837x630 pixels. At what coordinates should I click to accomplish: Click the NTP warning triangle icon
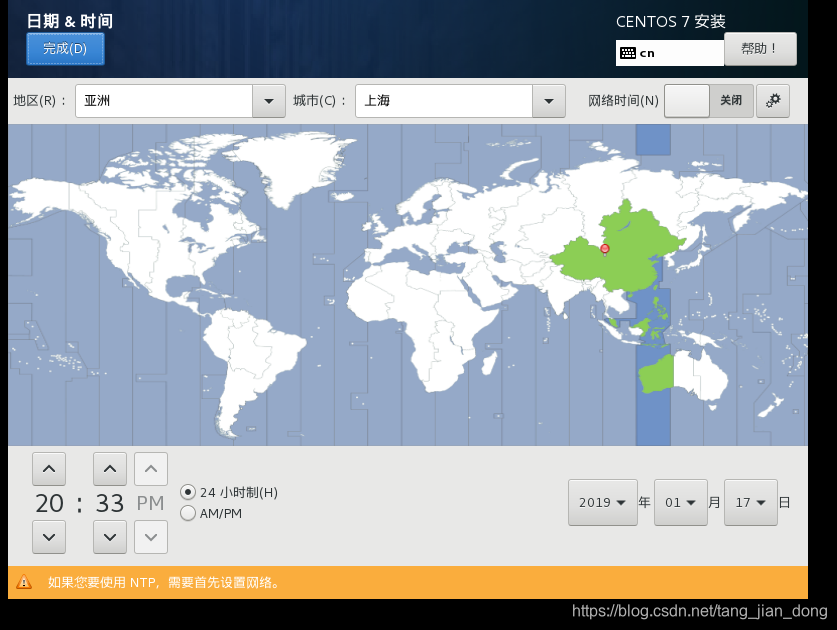24,582
